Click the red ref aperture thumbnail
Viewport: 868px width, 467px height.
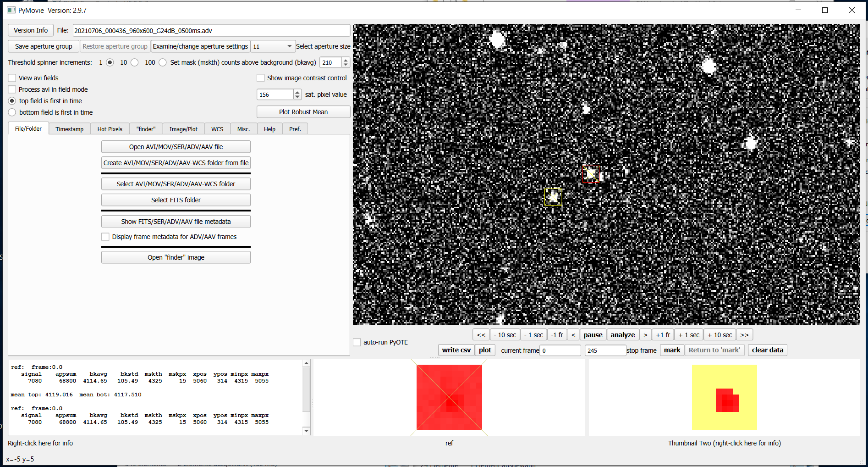[x=449, y=397]
